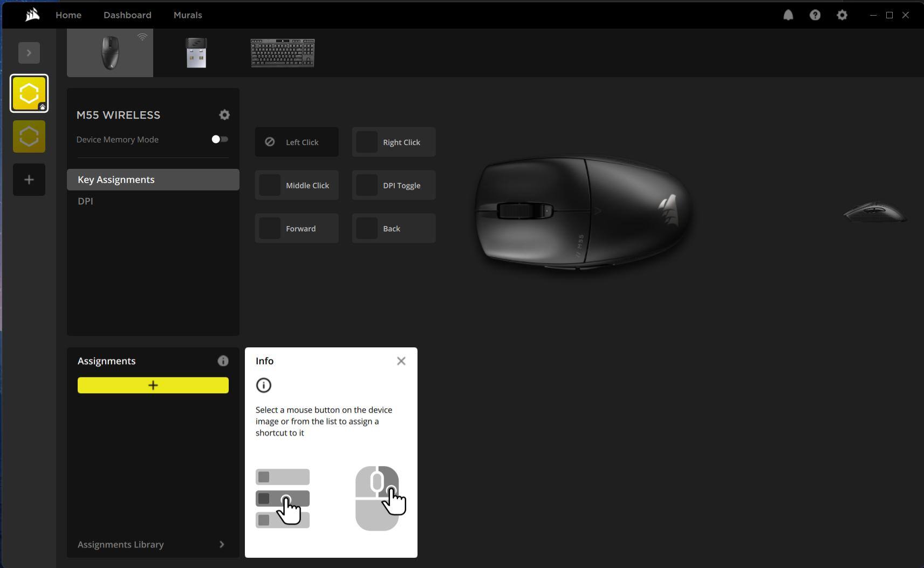924x568 pixels.
Task: Close the Info popup
Action: click(x=401, y=361)
